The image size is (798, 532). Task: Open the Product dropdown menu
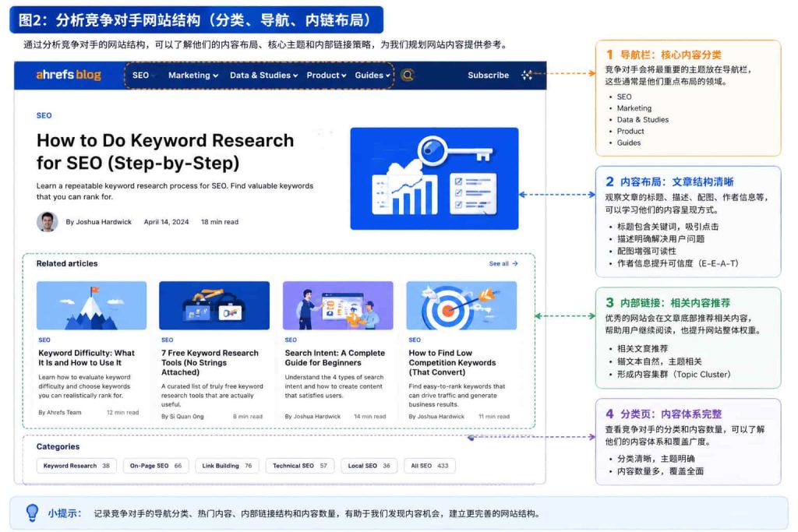tap(327, 76)
